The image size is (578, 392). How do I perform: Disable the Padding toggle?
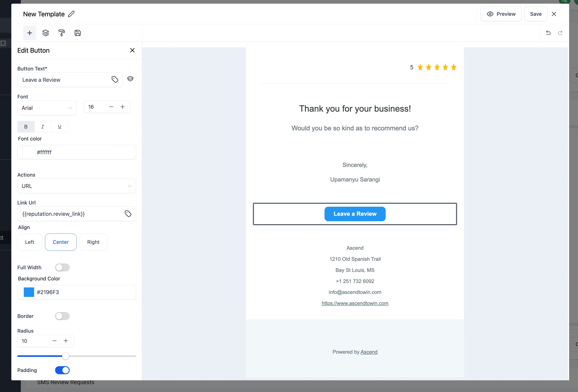tap(62, 370)
